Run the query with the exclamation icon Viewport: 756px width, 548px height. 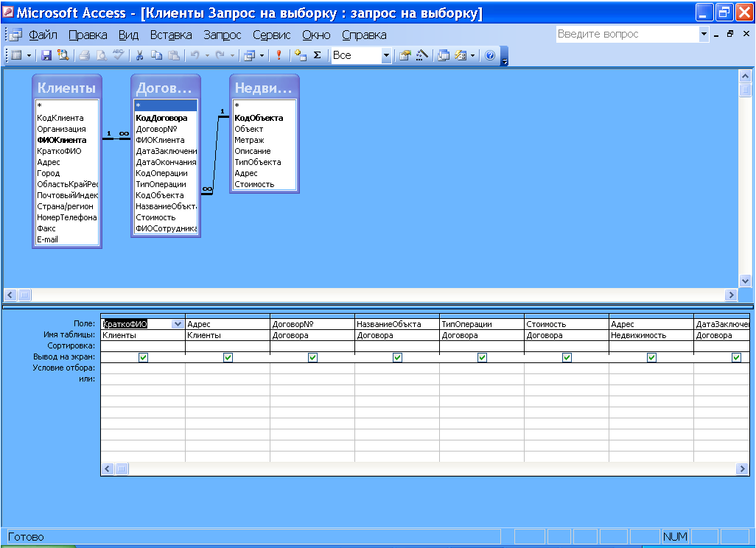[x=279, y=55]
